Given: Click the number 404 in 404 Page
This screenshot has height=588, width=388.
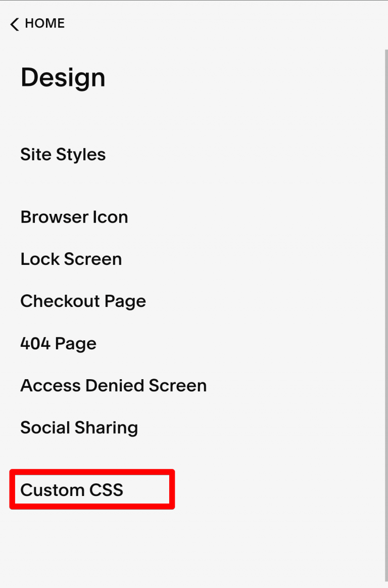Looking at the screenshot, I should coord(35,343).
